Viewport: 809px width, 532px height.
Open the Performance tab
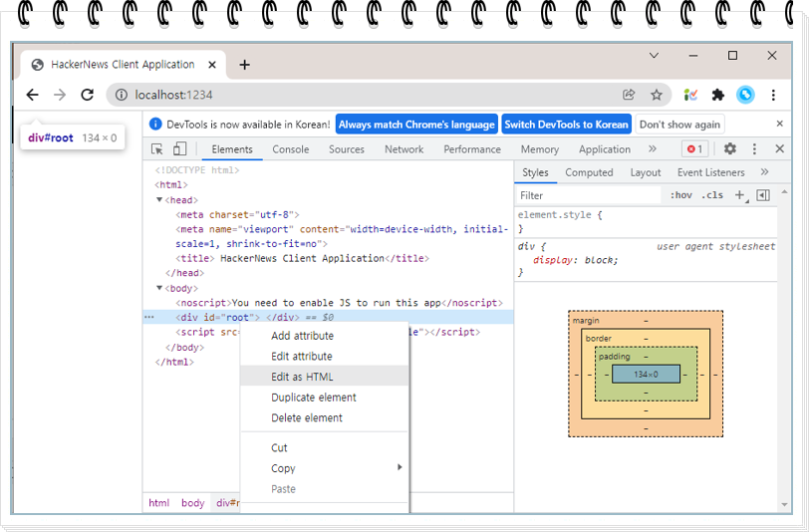click(472, 149)
